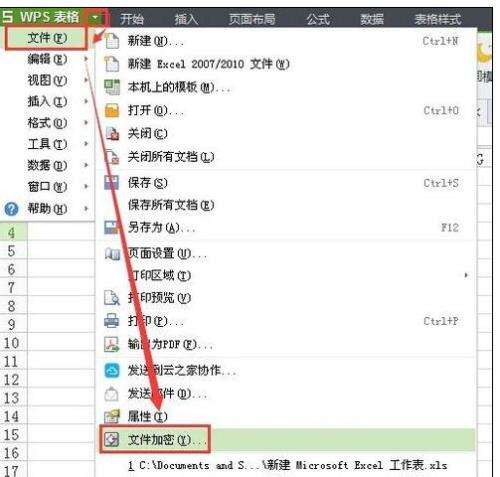This screenshot has width=500, height=477.
Task: Select row header 10
Action: (13, 343)
